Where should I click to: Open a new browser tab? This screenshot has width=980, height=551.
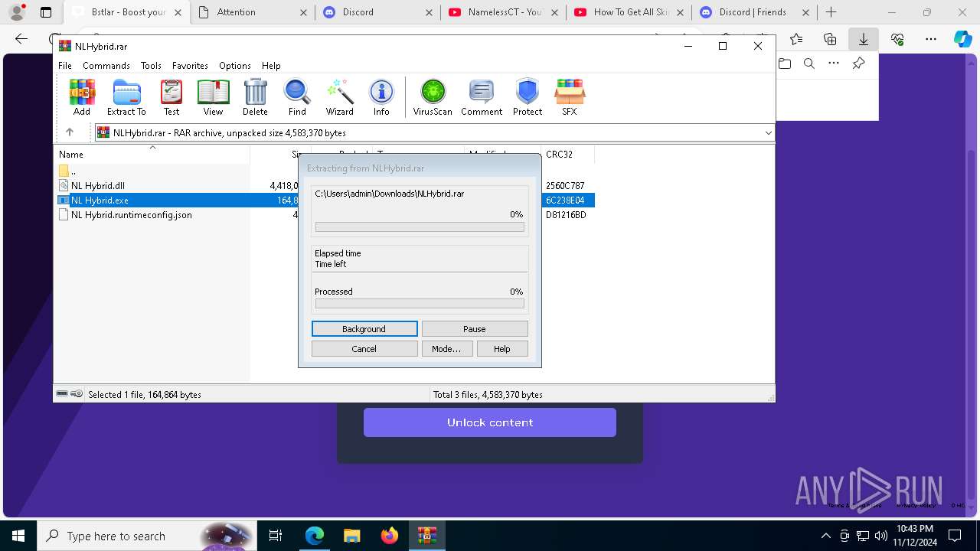tap(831, 12)
